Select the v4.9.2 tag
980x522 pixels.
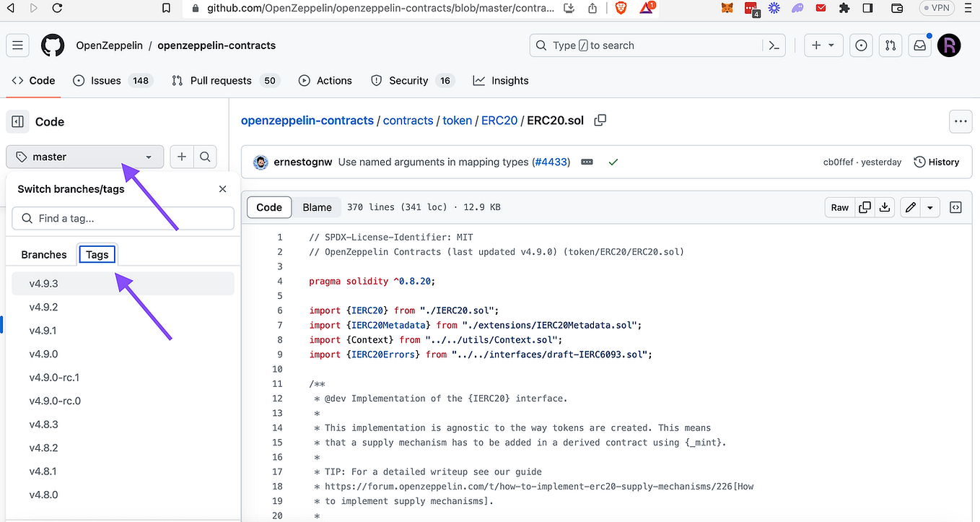[43, 306]
